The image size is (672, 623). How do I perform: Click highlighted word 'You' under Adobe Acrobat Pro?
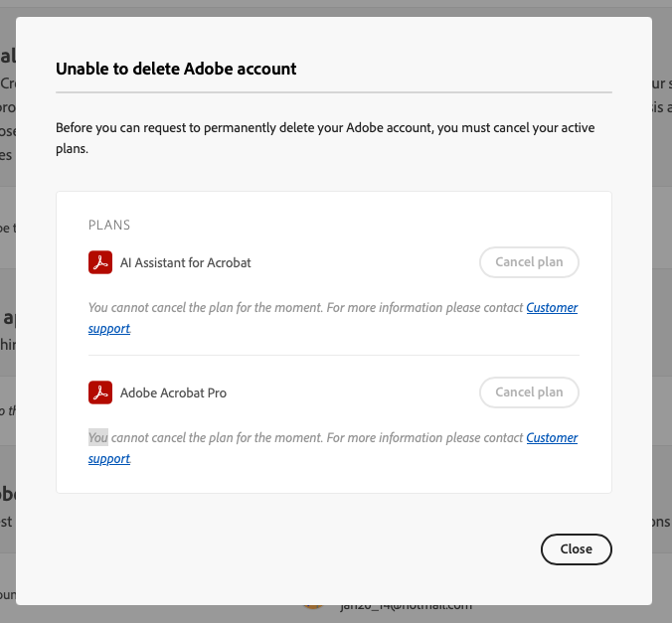click(98, 437)
